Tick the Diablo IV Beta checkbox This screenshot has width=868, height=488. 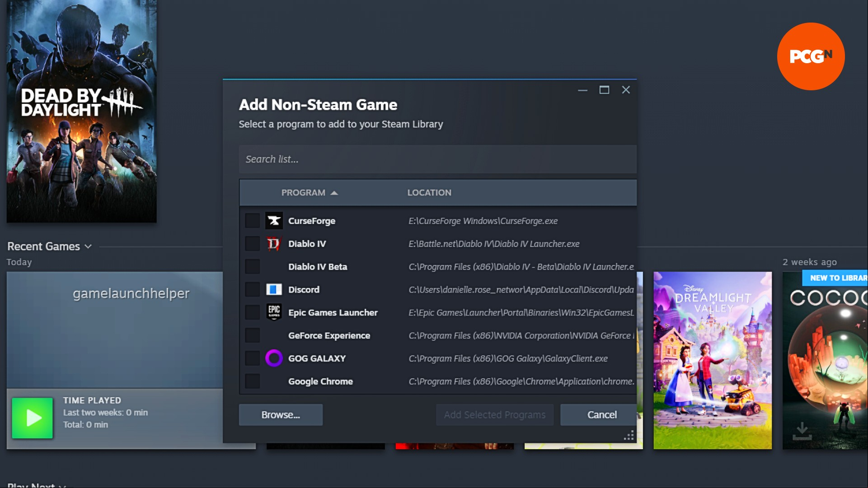[x=253, y=267]
